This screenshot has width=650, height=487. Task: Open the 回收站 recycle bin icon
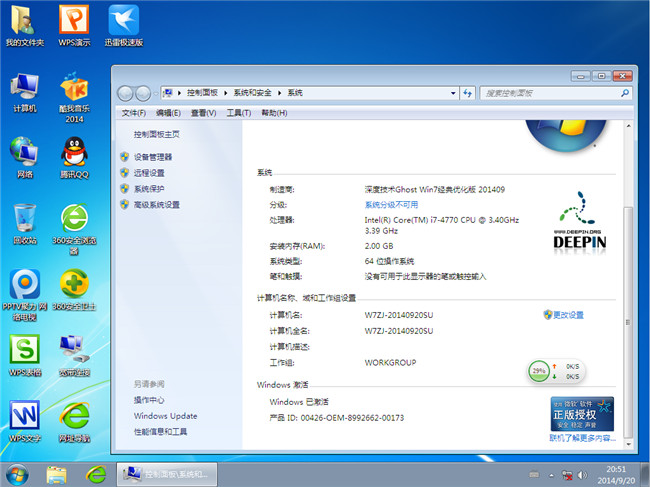coord(25,218)
